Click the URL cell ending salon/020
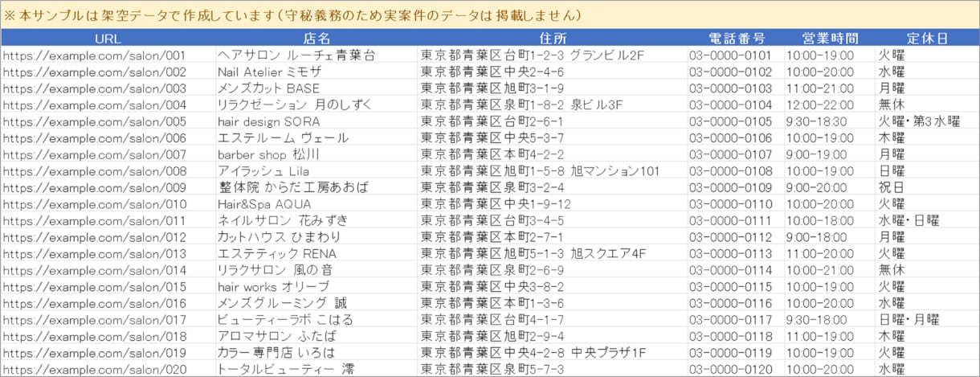This screenshot has height=377, width=980. (x=108, y=369)
